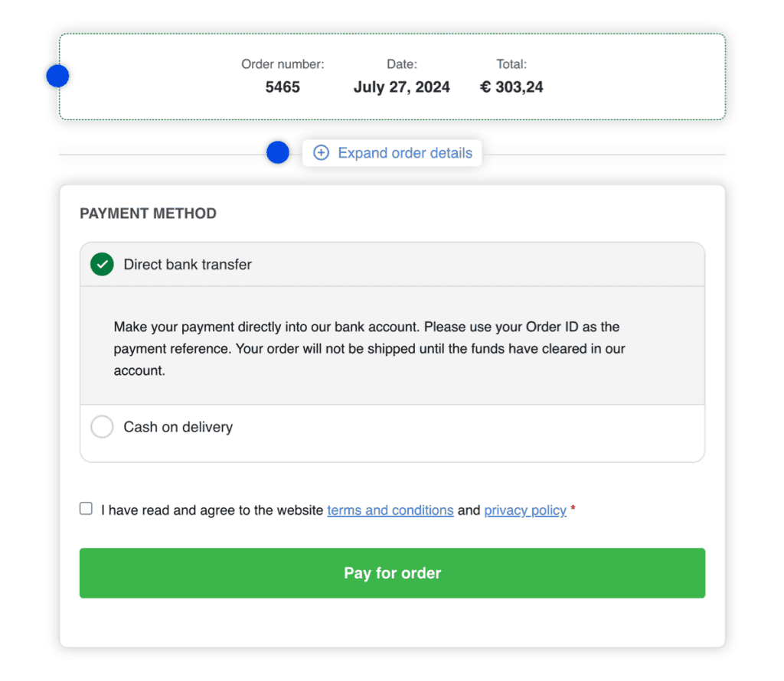
Task: Click the Payment Method section header
Action: pos(148,213)
